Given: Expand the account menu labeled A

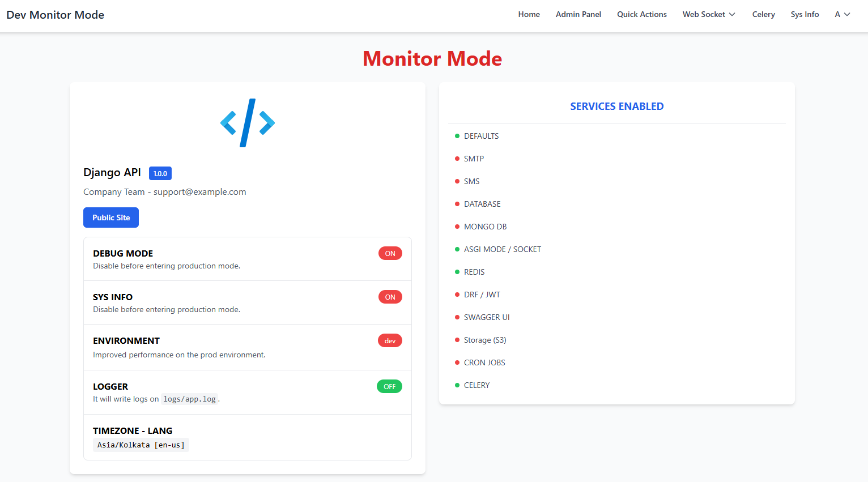Looking at the screenshot, I should click(843, 14).
